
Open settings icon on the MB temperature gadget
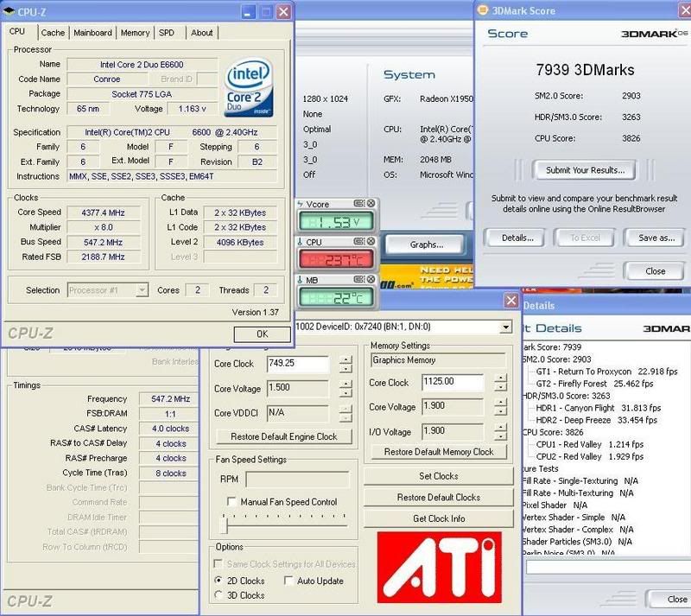(359, 279)
